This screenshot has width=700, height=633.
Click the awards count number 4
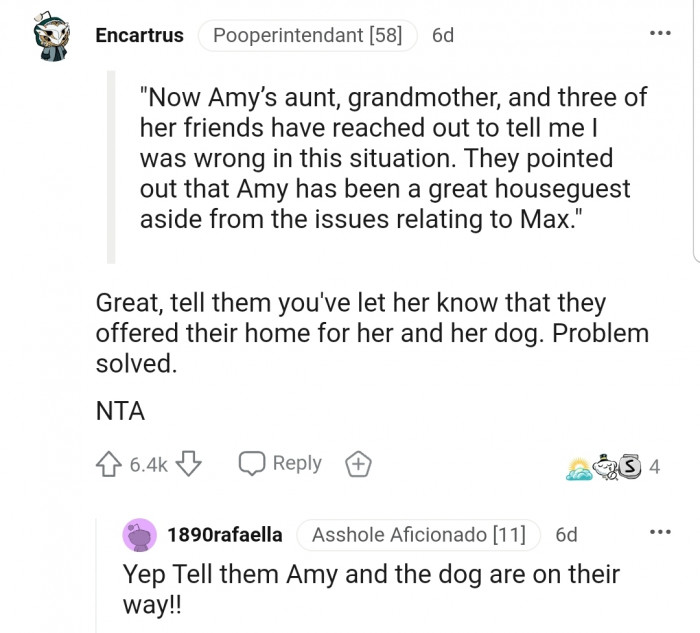(655, 466)
